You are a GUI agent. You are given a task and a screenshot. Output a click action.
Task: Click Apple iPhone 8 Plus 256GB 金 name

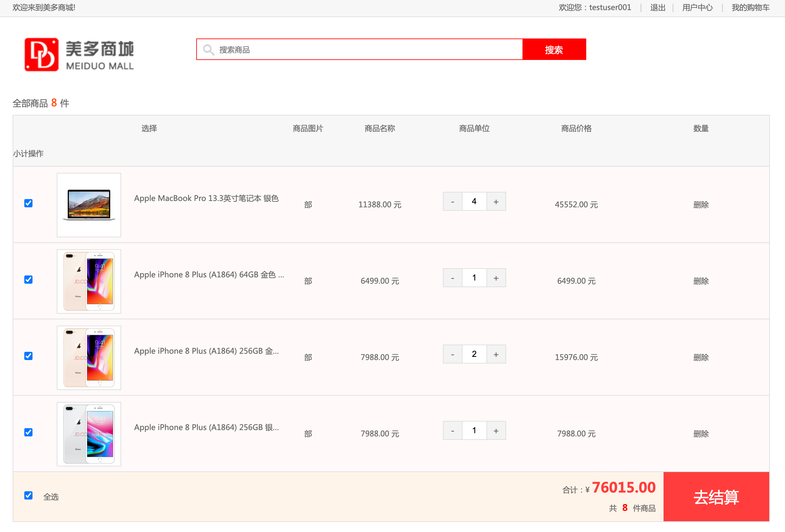tap(206, 351)
